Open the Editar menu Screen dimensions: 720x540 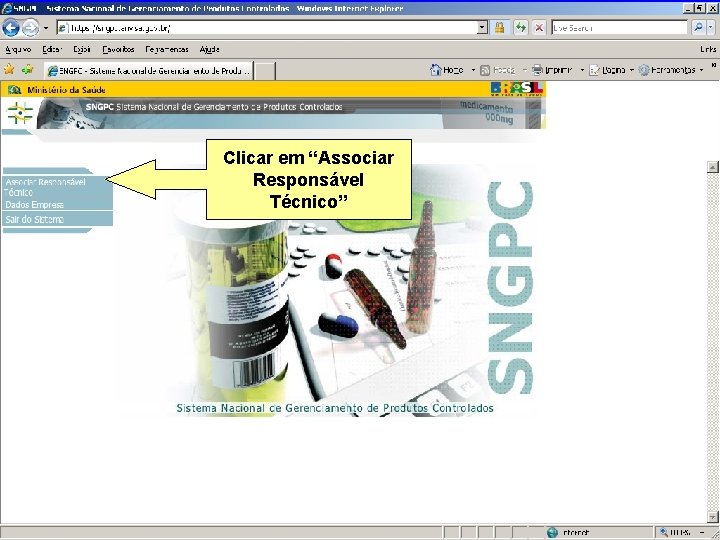tap(52, 49)
